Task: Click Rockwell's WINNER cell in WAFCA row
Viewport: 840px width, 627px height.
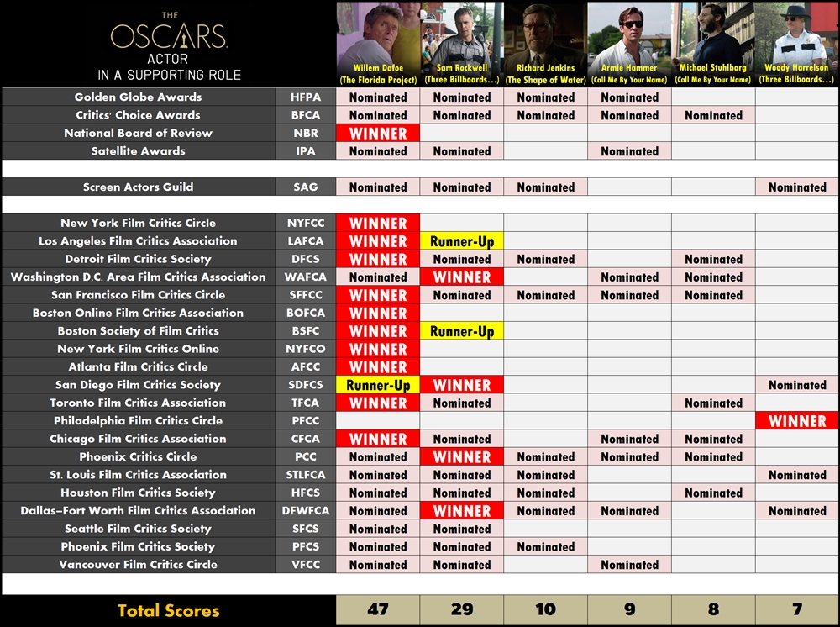Action: pos(462,277)
